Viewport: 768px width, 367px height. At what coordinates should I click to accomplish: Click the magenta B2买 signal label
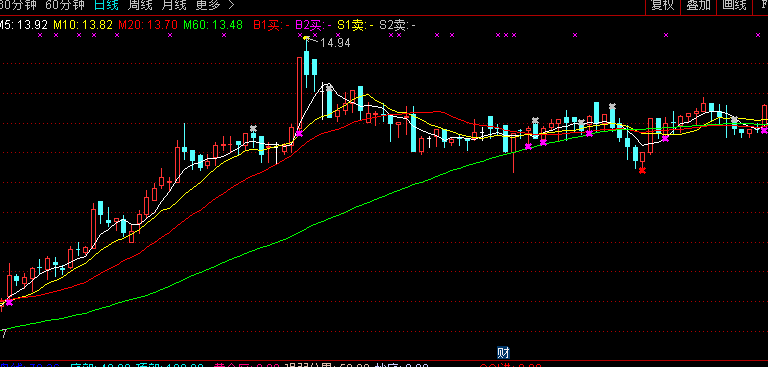pos(313,24)
